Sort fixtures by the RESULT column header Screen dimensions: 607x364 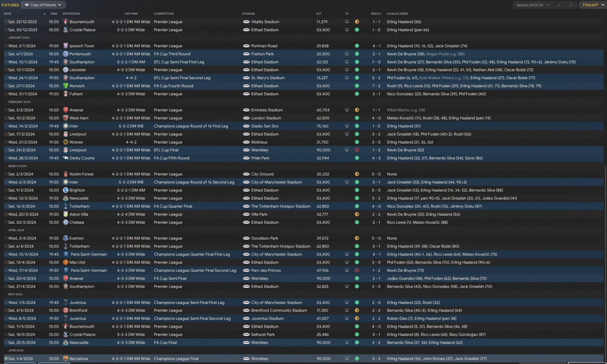376,14
